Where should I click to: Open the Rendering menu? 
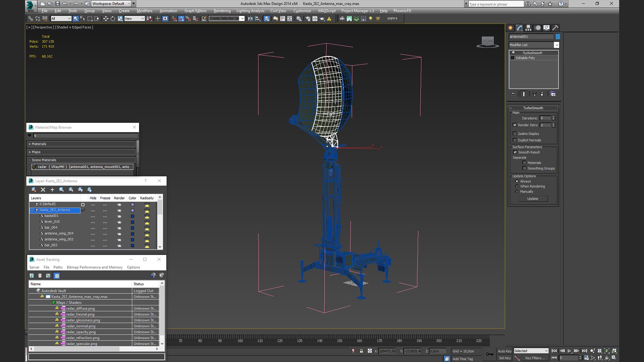pos(222,11)
